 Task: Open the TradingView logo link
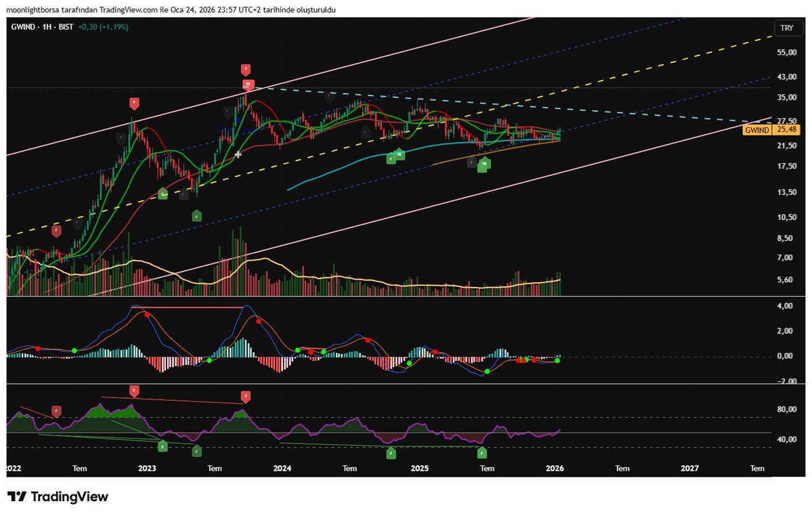(x=58, y=497)
